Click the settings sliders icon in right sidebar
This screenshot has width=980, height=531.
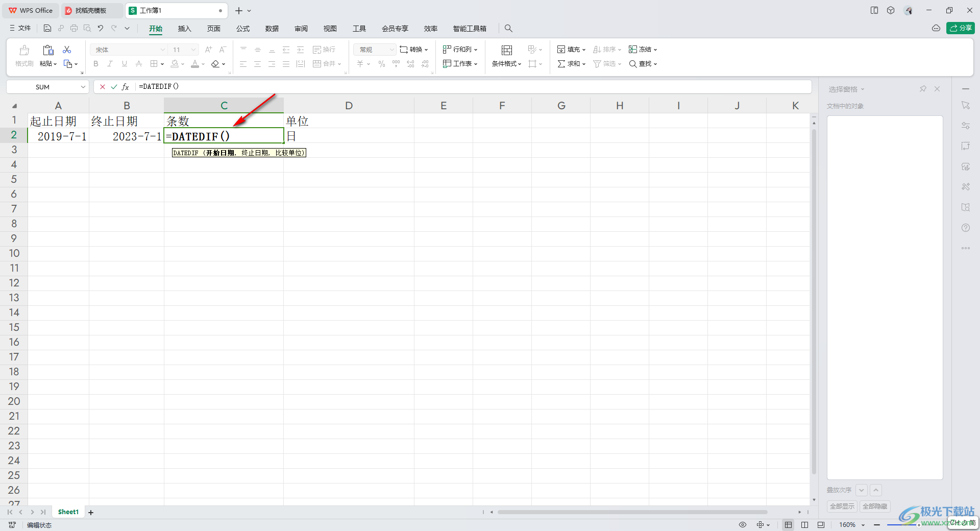click(966, 126)
